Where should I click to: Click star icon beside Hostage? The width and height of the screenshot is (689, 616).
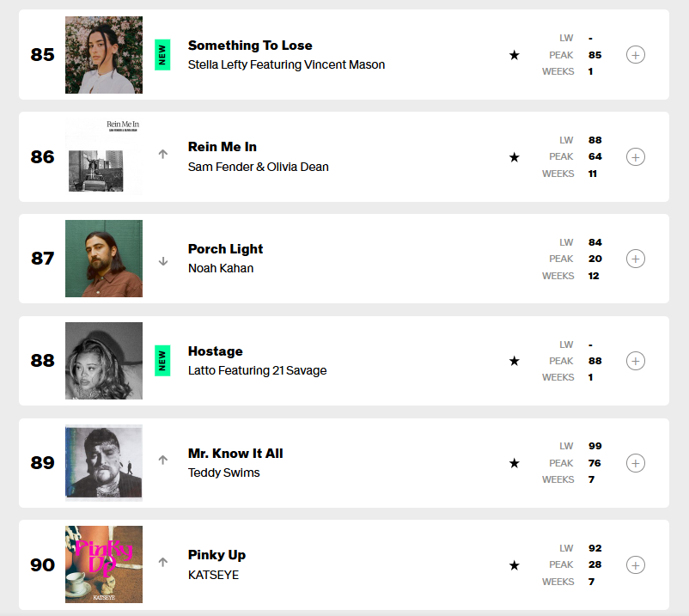pyautogui.click(x=514, y=361)
